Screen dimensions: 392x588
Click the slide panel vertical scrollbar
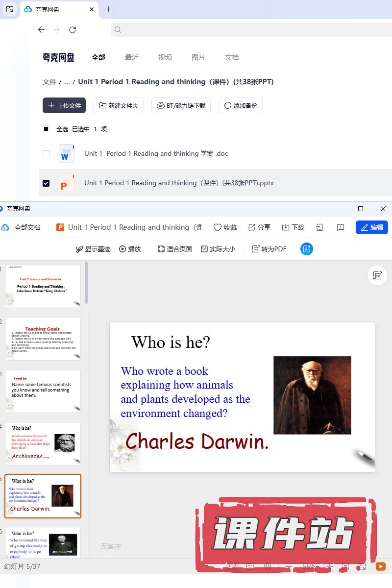(87, 283)
